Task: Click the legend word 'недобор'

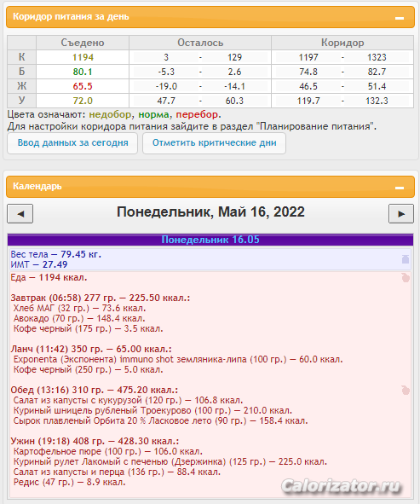Action: click(110, 115)
